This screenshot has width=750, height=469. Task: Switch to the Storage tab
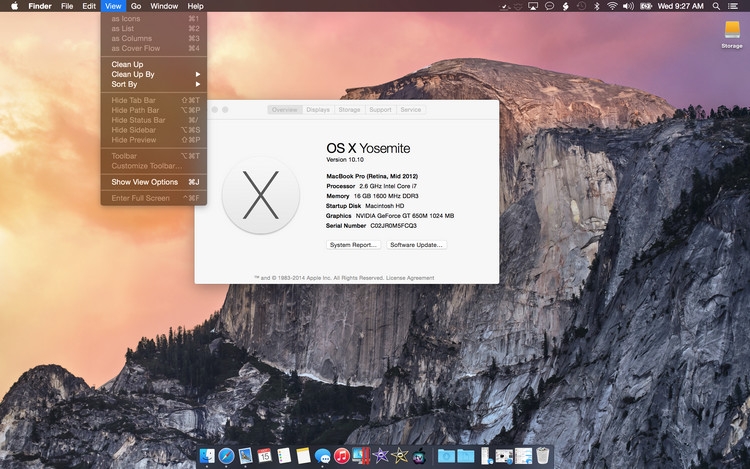pyautogui.click(x=349, y=109)
